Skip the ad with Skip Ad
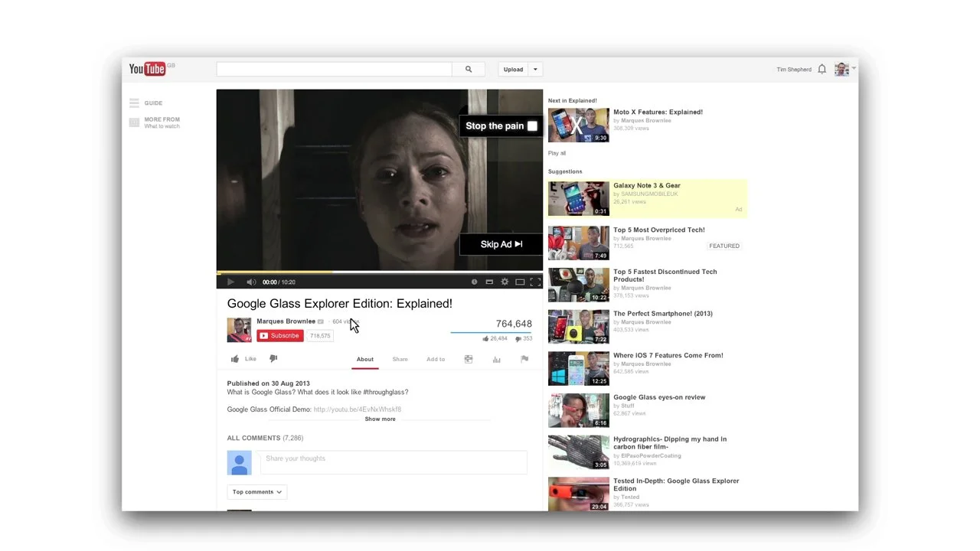This screenshot has height=551, width=980. click(x=501, y=244)
